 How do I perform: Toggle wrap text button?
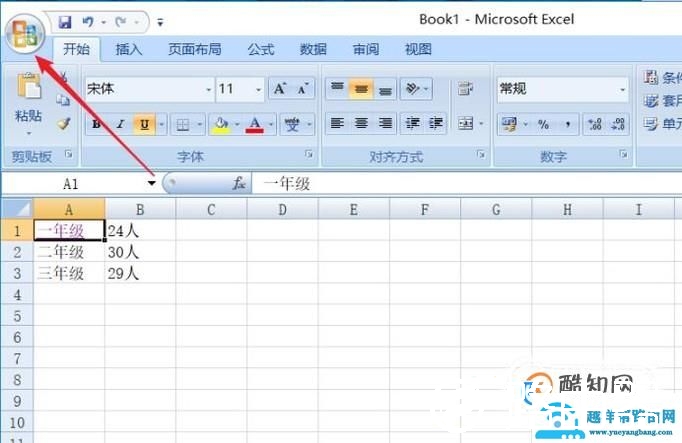465,89
